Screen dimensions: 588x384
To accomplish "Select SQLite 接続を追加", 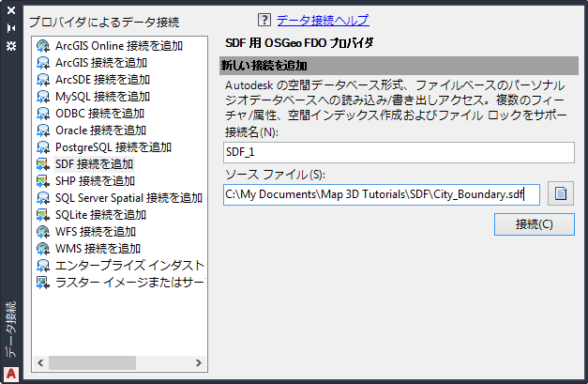I will [x=101, y=215].
